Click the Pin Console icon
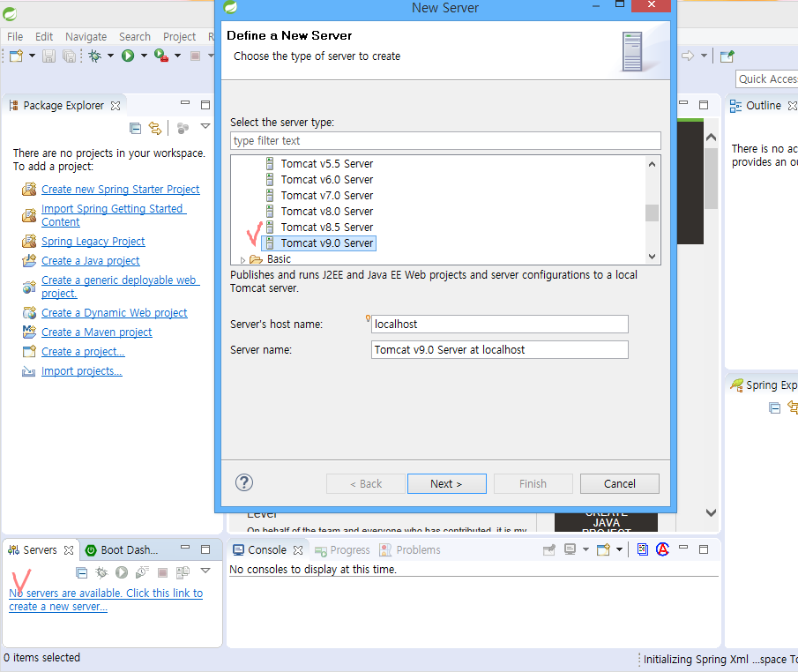798x672 pixels. click(549, 549)
